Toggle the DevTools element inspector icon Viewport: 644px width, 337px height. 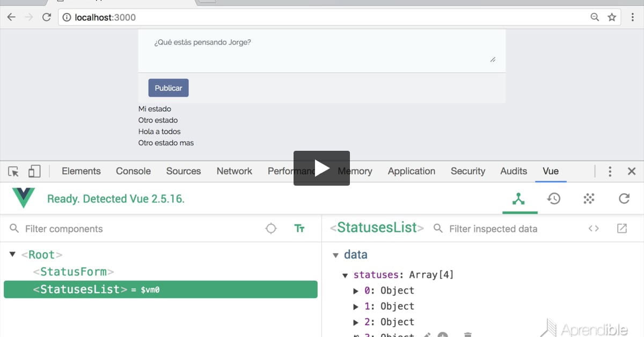(x=13, y=171)
